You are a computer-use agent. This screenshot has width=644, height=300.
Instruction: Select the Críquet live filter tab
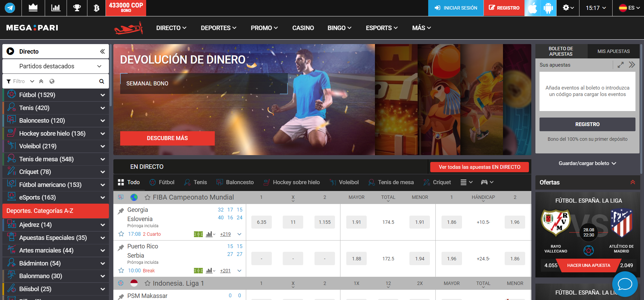tap(437, 182)
